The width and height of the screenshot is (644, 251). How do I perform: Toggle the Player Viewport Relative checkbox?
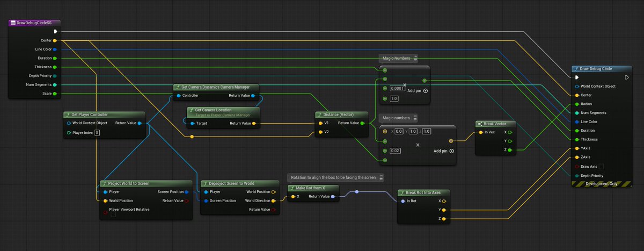[x=113, y=214]
